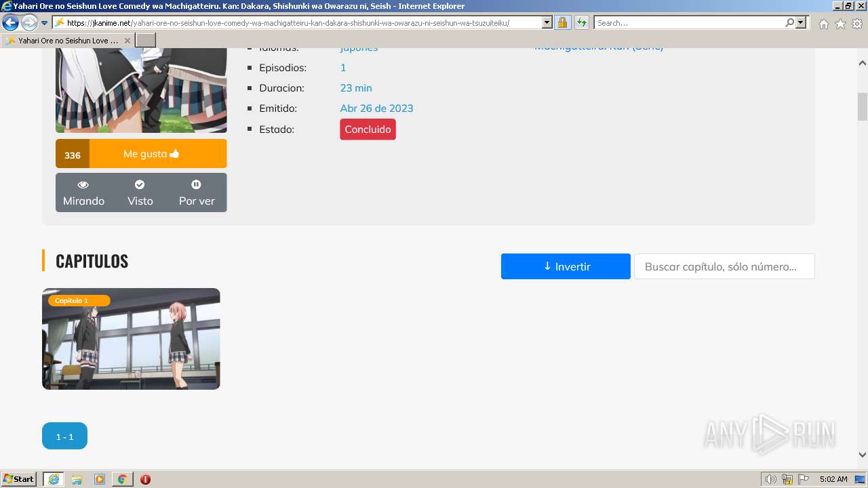Select the 1 - 1 pagination button
The height and width of the screenshot is (488, 868).
pyautogui.click(x=64, y=436)
